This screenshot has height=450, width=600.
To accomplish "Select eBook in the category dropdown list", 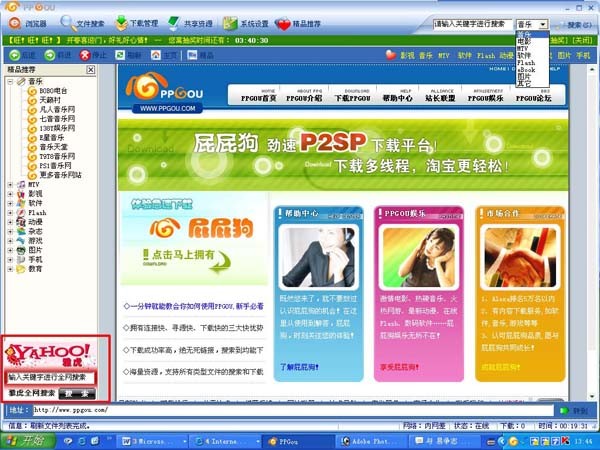I will click(532, 70).
